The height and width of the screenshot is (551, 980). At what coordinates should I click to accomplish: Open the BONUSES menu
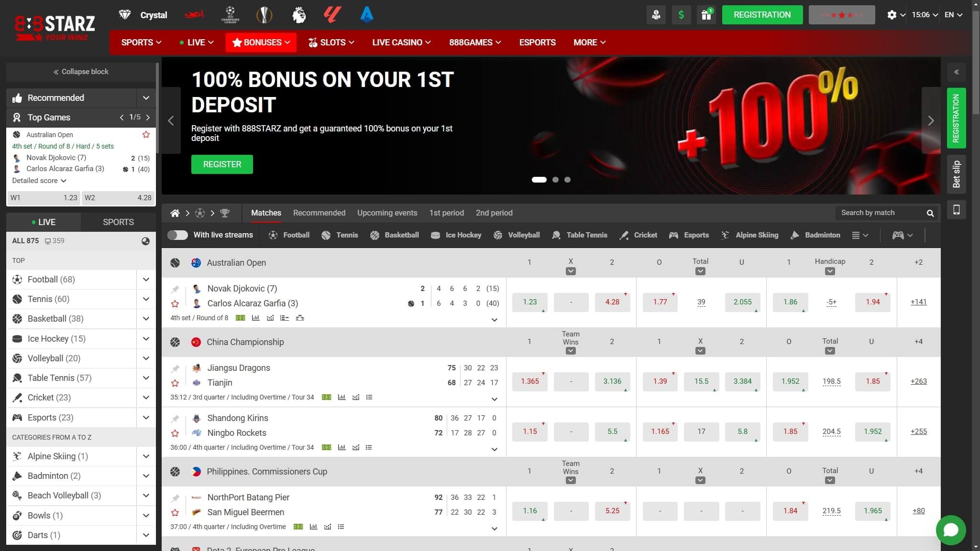click(261, 43)
